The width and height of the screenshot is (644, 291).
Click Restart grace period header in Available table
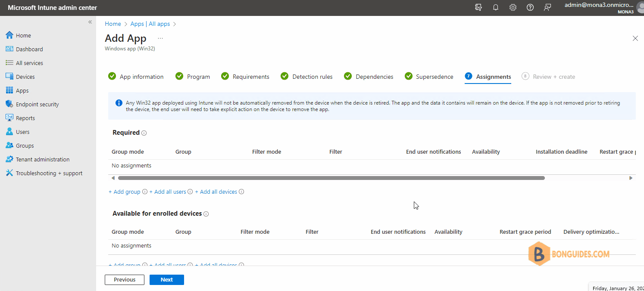[x=525, y=232]
